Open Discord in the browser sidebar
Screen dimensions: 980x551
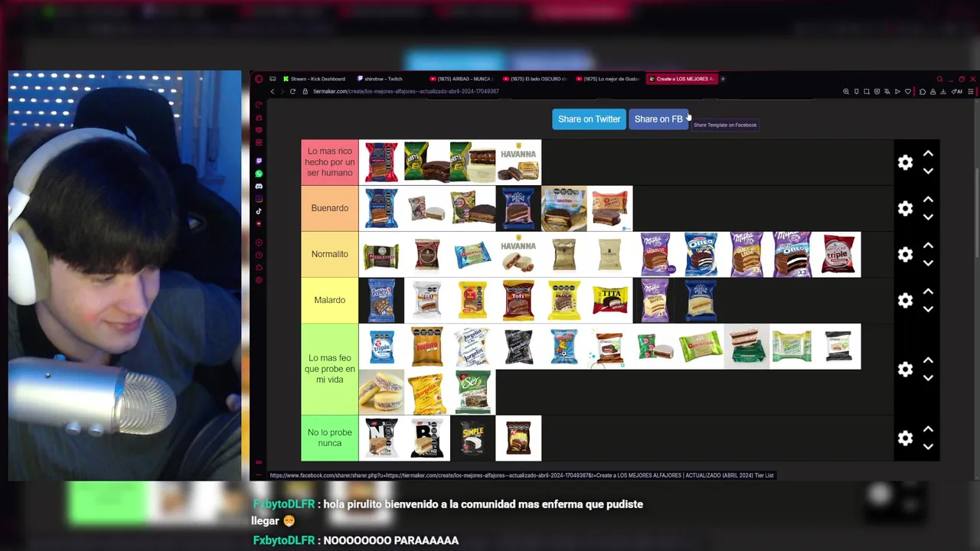[259, 186]
